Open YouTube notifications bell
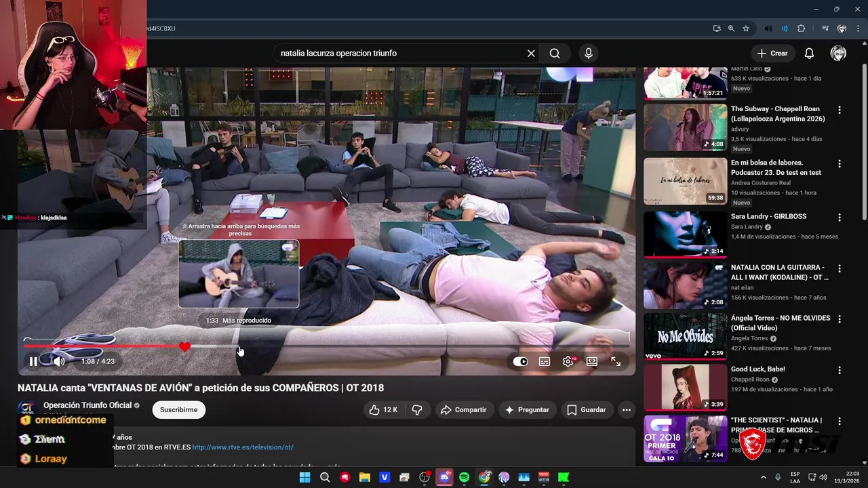 [809, 54]
